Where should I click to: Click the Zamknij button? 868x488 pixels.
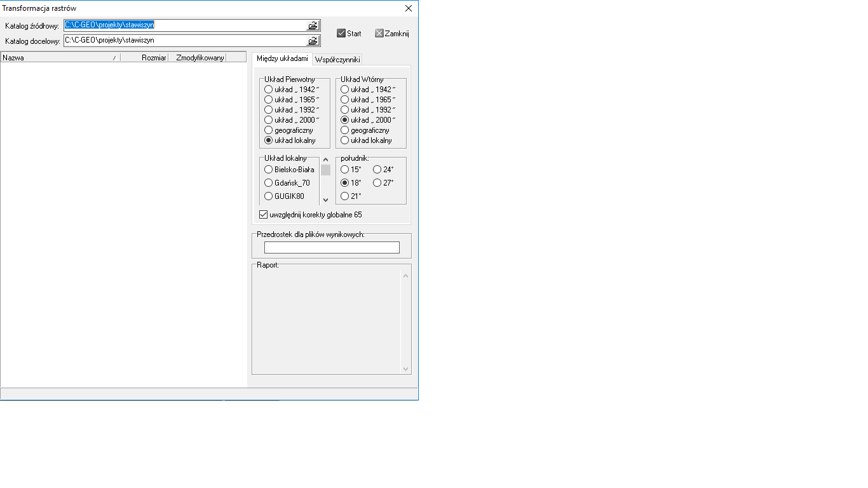coord(393,34)
